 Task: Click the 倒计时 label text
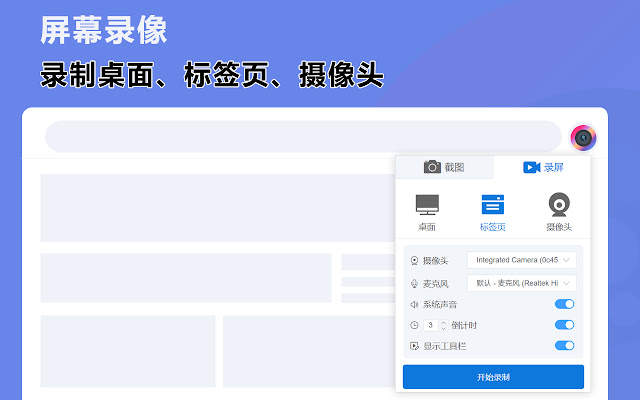(464, 325)
